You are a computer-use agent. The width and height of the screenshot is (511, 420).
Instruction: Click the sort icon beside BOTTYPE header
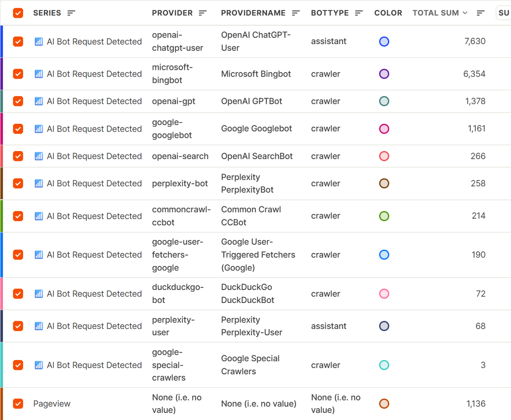coord(359,13)
